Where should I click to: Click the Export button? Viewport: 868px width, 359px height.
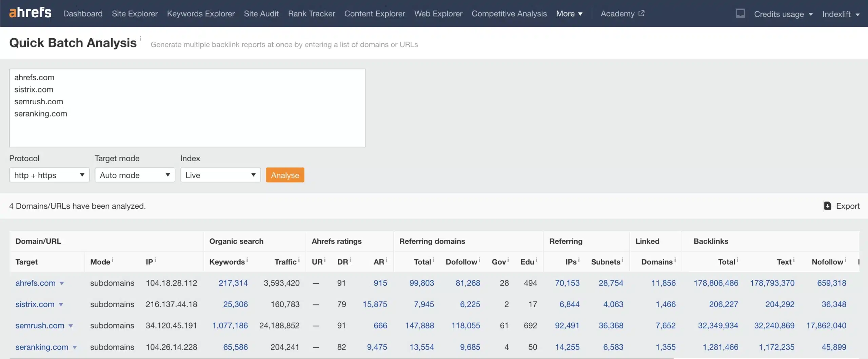coord(842,206)
